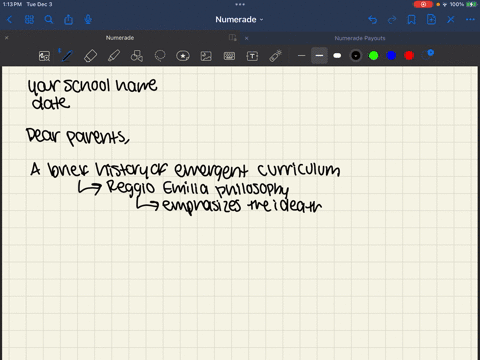Switch to the Numerade Payouts tab
The height and width of the screenshot is (360, 480).
(x=360, y=38)
